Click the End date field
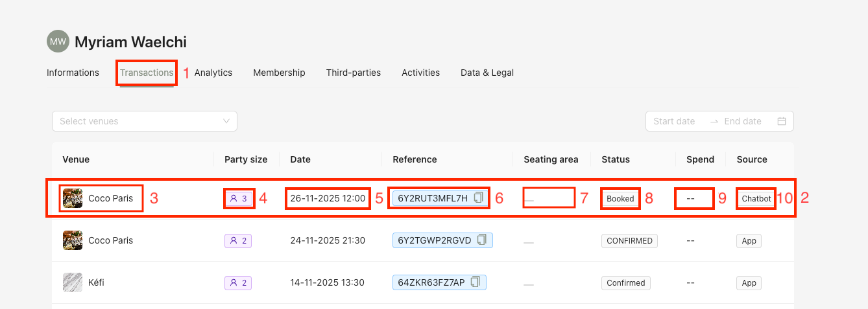The image size is (868, 309). pyautogui.click(x=743, y=121)
